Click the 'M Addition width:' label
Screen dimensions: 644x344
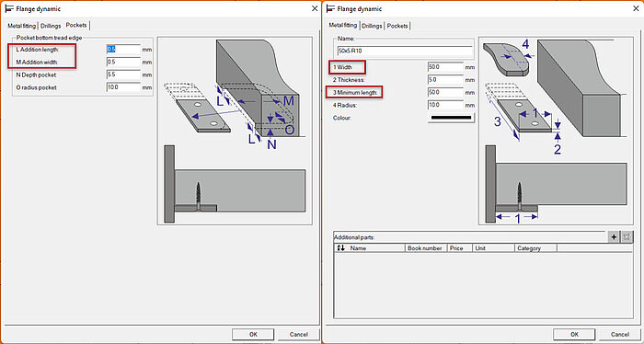click(x=37, y=62)
